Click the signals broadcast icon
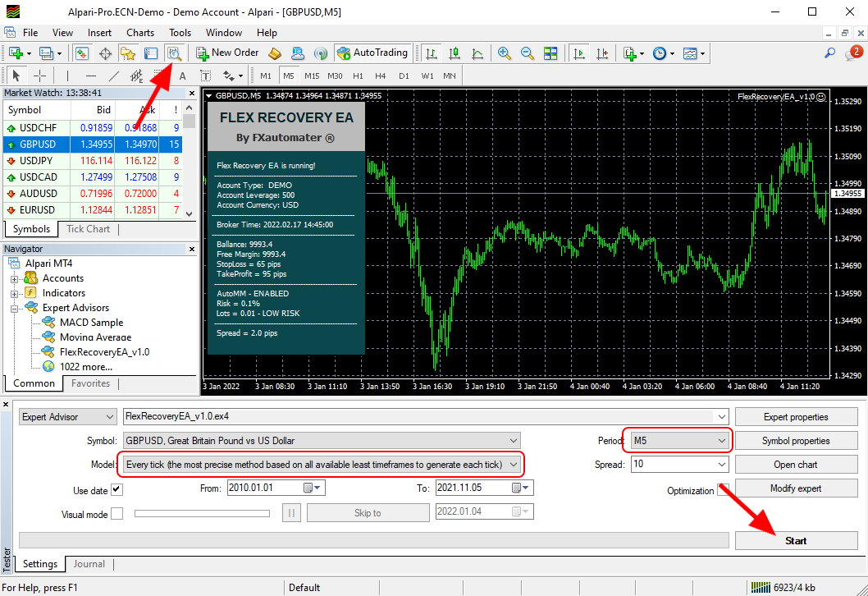This screenshot has height=596, width=868. (x=321, y=53)
